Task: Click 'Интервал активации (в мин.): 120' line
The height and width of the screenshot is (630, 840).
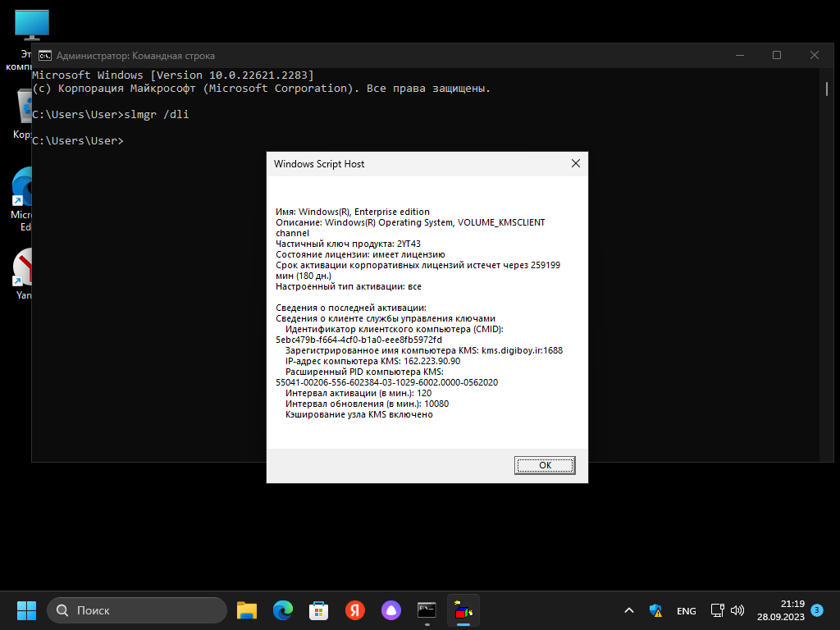Action: [358, 393]
